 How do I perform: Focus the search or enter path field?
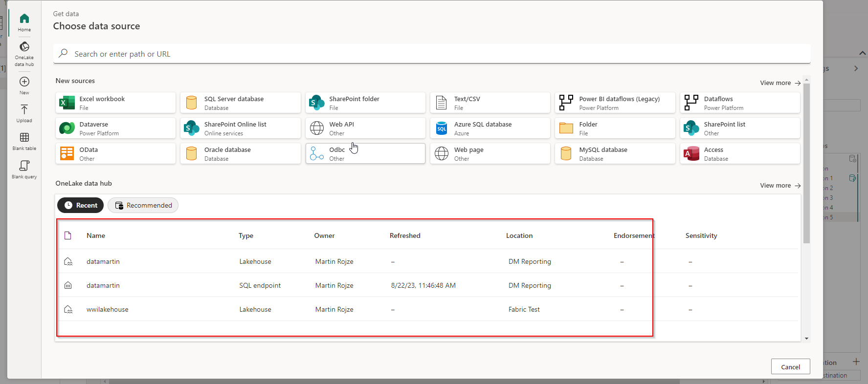[x=432, y=54]
